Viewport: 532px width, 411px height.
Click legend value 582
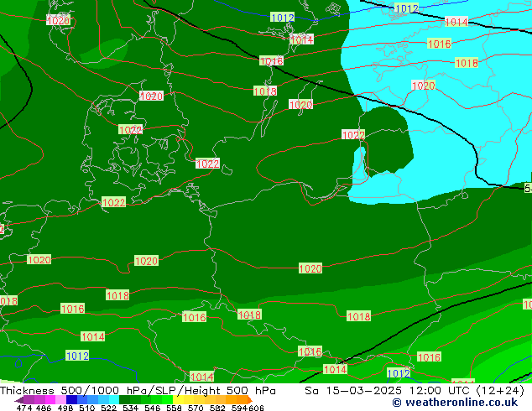(217, 408)
